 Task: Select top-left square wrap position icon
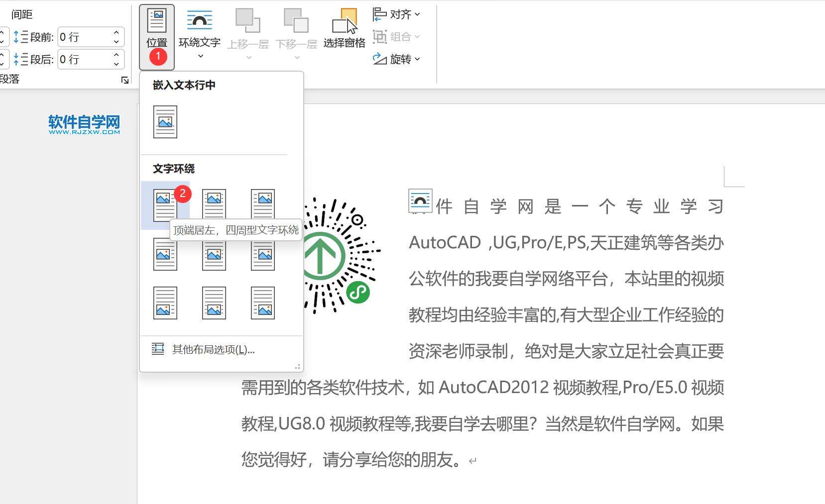[165, 205]
